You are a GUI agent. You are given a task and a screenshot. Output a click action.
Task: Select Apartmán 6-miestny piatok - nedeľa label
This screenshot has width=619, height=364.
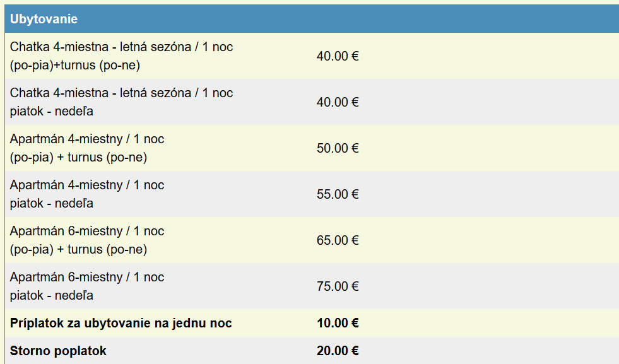pos(87,277)
